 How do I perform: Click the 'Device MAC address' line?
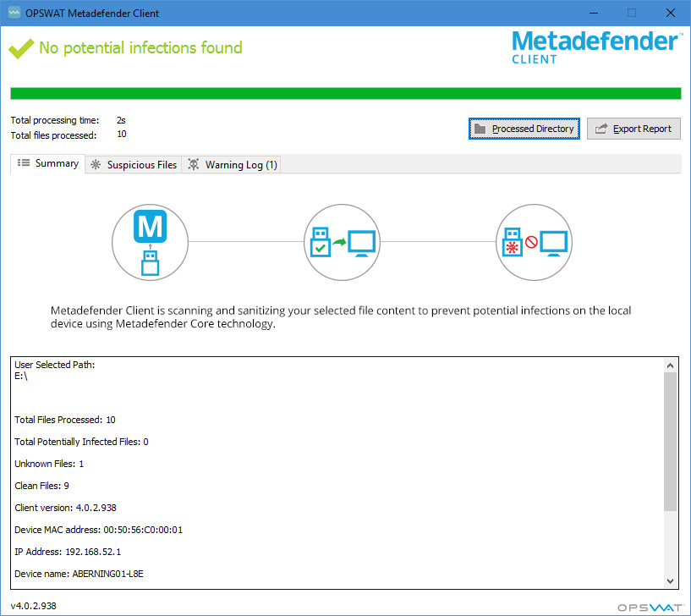(x=98, y=530)
